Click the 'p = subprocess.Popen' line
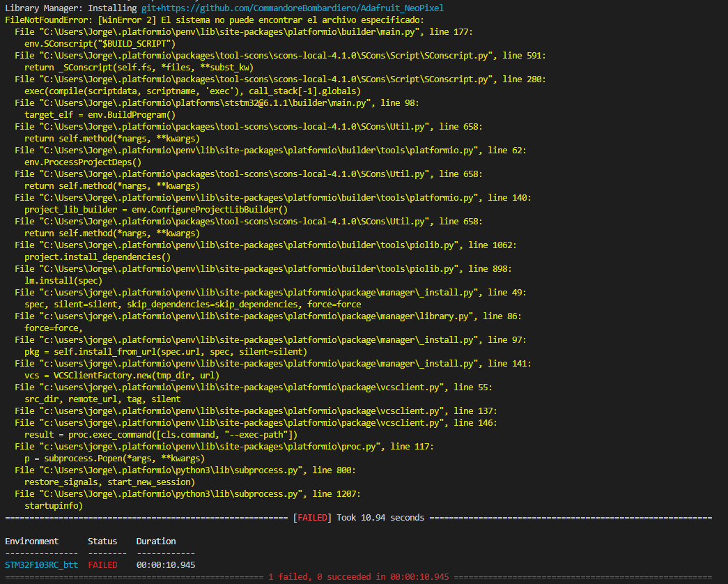Image resolution: width=728 pixels, height=584 pixels. coord(115,459)
